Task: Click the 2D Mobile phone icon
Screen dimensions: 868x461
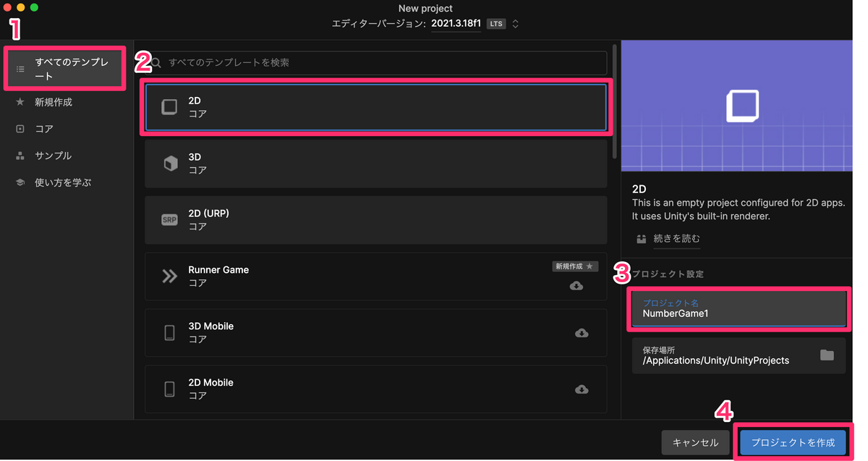Action: (169, 389)
